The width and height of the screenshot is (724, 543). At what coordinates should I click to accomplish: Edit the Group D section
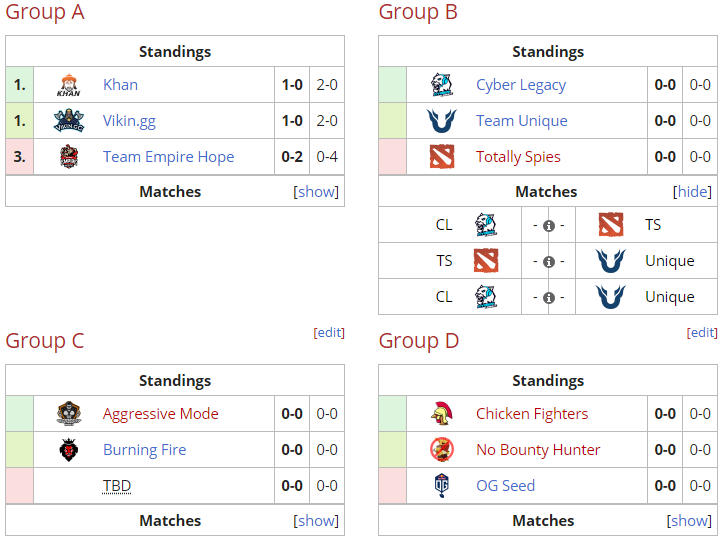coord(702,333)
